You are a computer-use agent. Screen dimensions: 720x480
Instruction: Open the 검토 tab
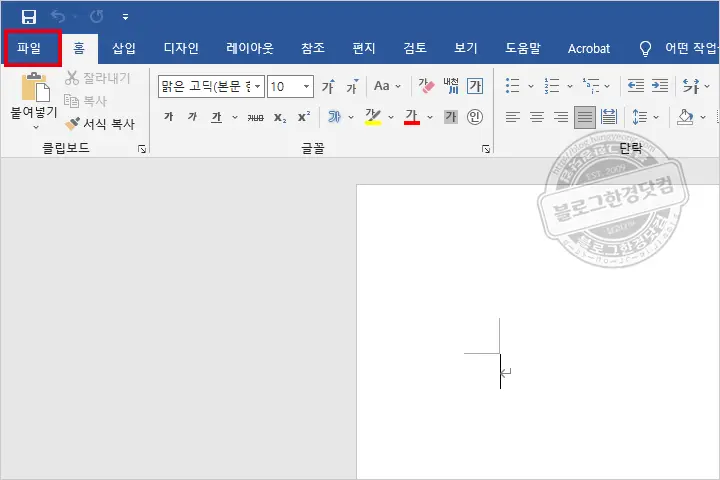point(415,48)
